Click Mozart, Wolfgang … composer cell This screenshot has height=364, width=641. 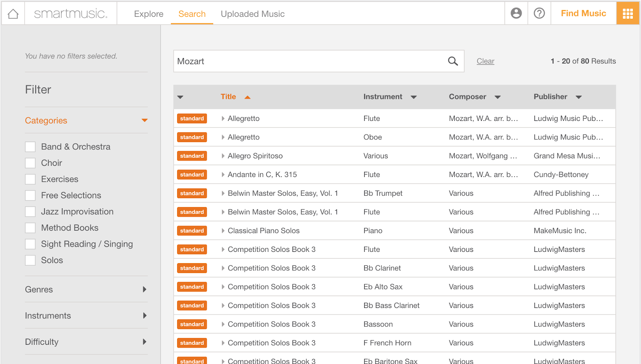coord(483,156)
